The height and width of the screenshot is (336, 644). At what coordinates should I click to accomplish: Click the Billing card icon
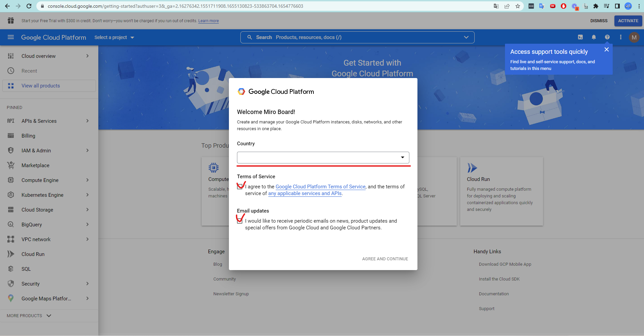pyautogui.click(x=11, y=136)
